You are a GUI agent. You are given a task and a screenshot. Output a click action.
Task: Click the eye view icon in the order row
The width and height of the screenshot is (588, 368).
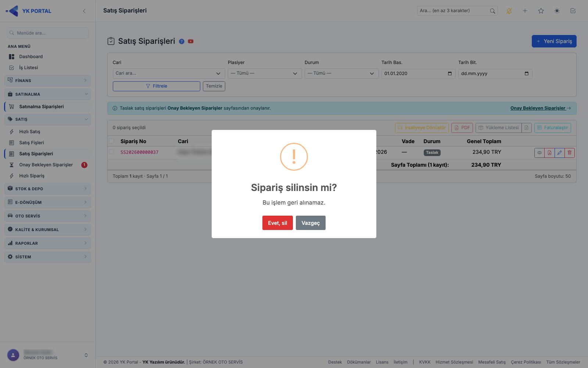[x=539, y=153]
